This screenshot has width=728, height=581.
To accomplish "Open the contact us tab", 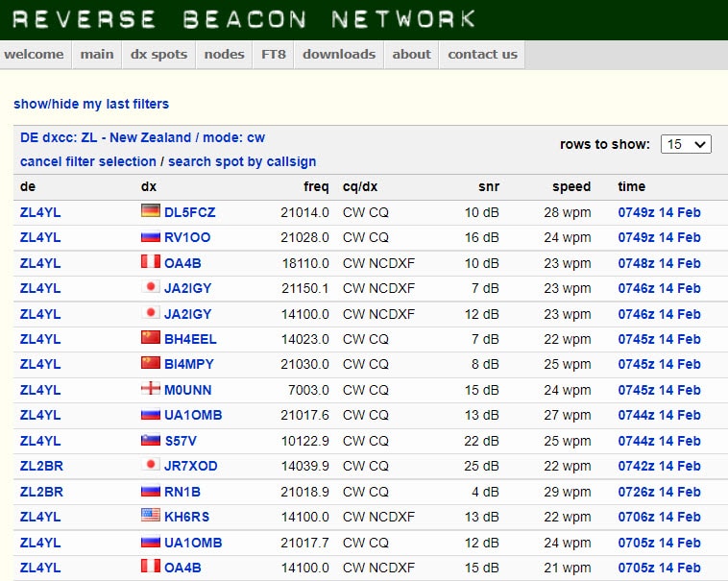I will [x=482, y=55].
